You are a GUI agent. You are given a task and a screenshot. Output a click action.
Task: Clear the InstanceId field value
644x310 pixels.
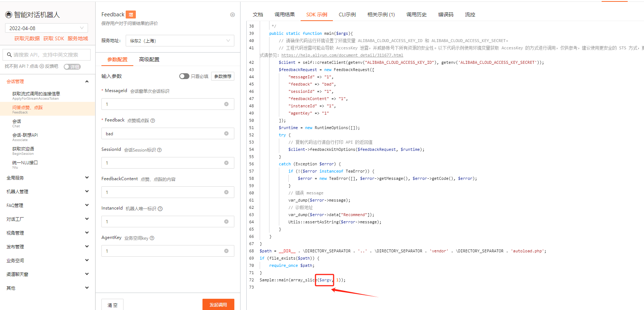tap(226, 222)
